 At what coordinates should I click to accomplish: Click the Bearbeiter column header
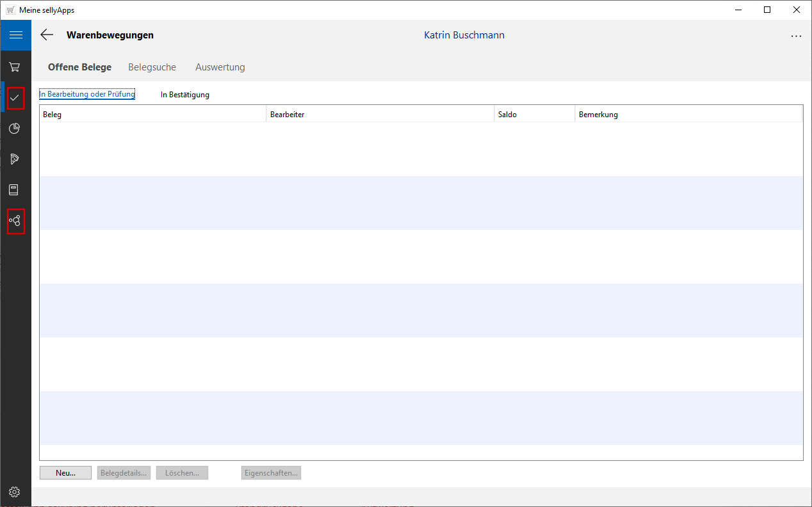(x=380, y=115)
